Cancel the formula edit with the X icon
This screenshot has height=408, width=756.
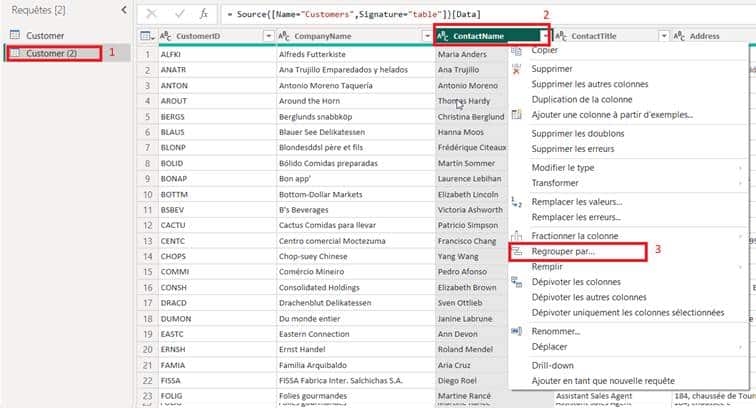coord(152,14)
